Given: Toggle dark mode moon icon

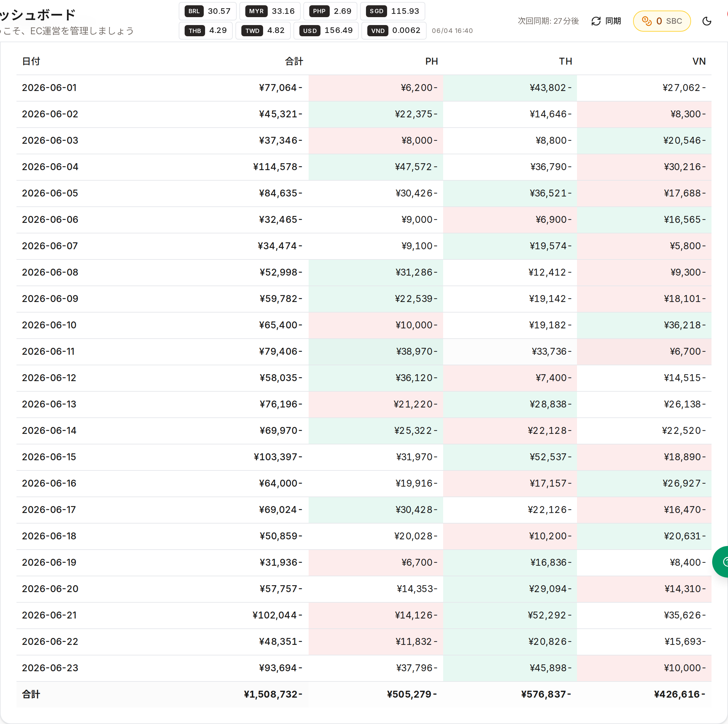Looking at the screenshot, I should click(707, 21).
